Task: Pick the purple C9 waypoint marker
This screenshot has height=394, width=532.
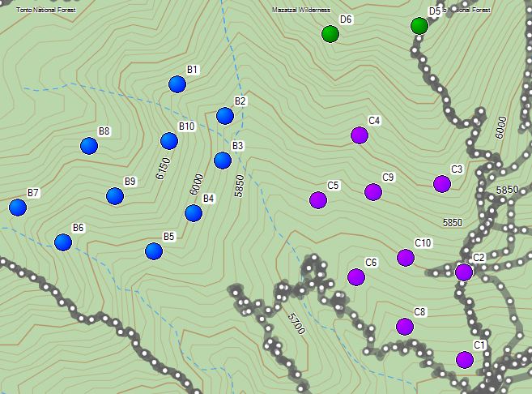Action: pos(373,192)
